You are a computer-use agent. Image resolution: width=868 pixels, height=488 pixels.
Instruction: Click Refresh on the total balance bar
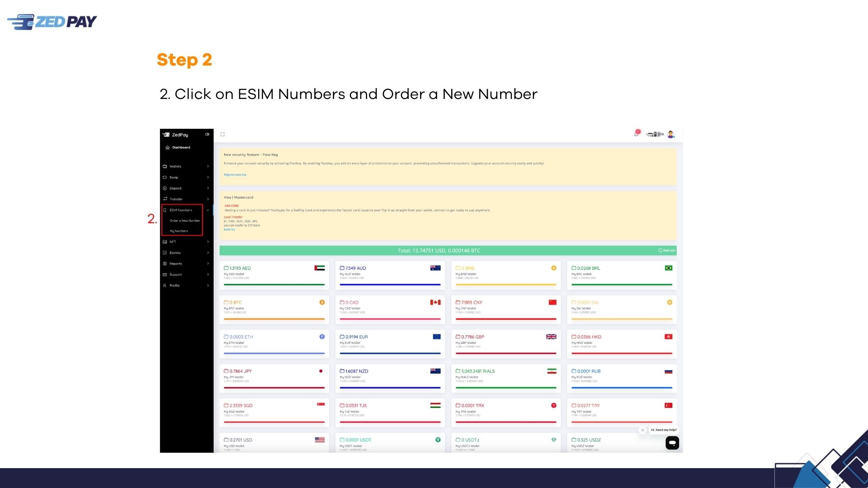click(x=667, y=250)
